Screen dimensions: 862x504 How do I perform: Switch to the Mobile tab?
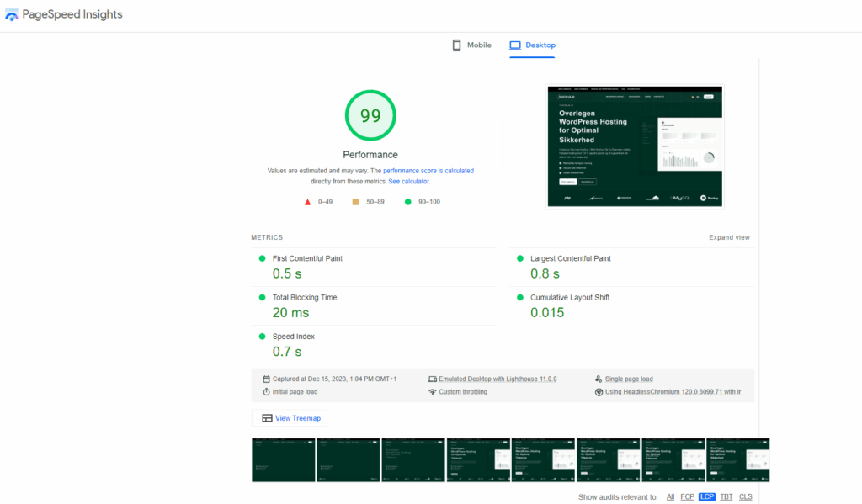[471, 45]
